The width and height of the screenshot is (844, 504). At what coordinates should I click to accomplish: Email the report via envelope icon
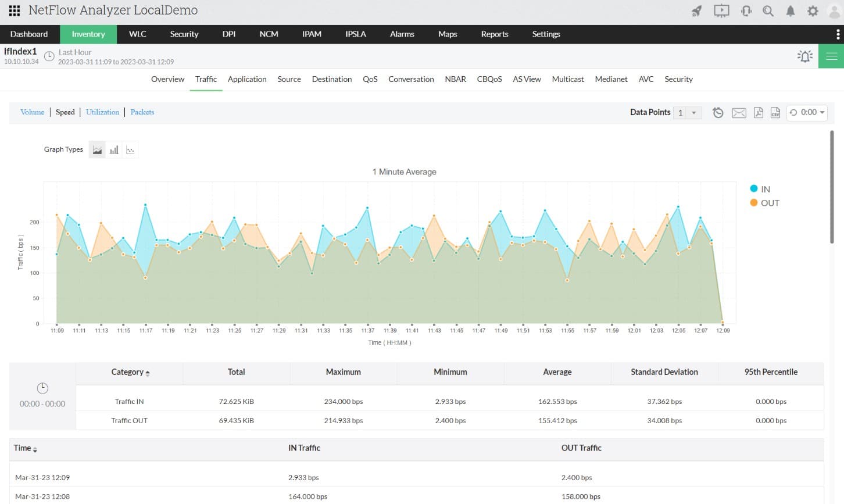click(739, 113)
